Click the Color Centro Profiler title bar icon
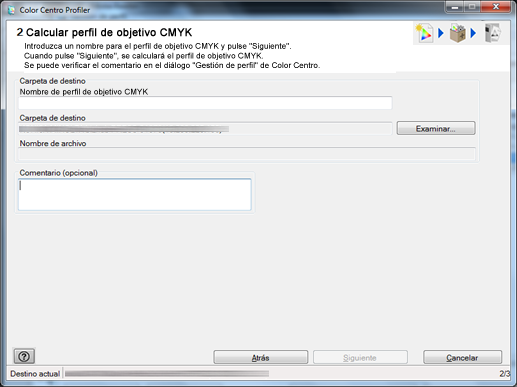Screen dimensions: 517x387 [12, 10]
